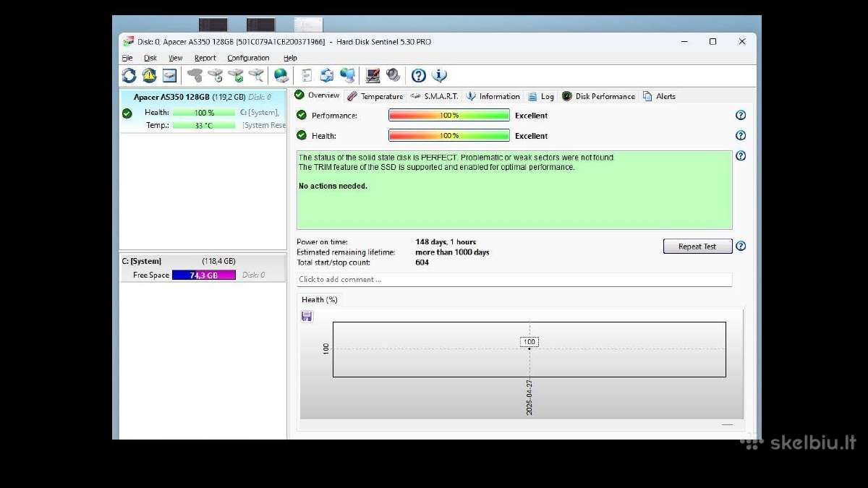This screenshot has width=868, height=488.
Task: Select the Health (%) graph tab
Action: [x=320, y=299]
